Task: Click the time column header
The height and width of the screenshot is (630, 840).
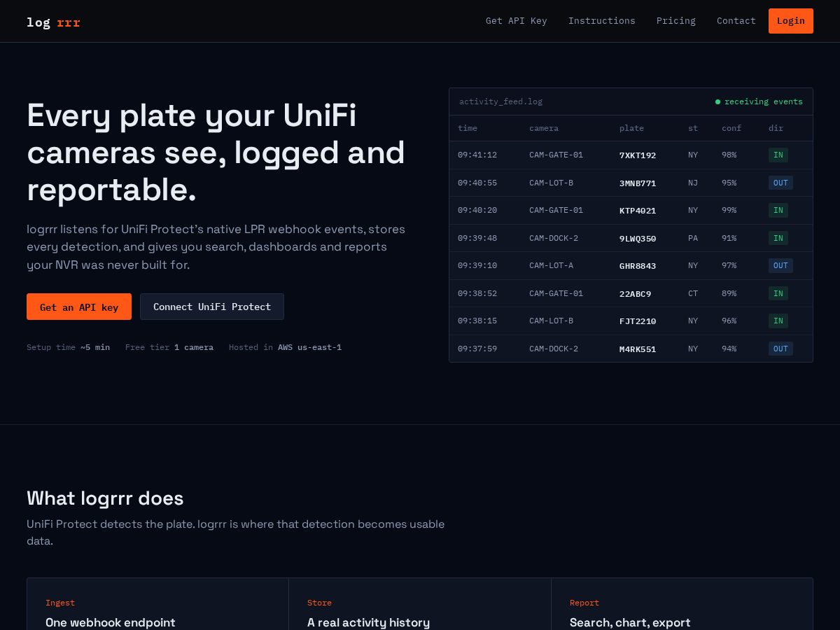Action: tap(468, 128)
